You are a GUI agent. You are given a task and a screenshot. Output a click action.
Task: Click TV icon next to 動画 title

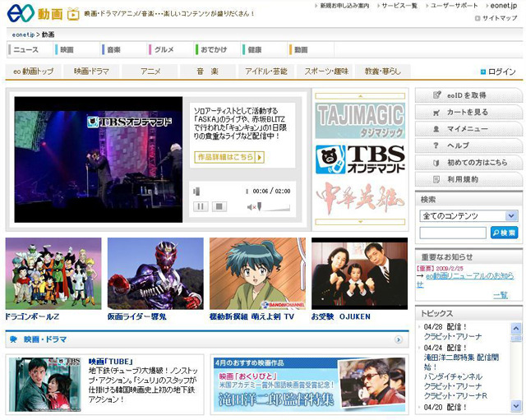point(73,14)
